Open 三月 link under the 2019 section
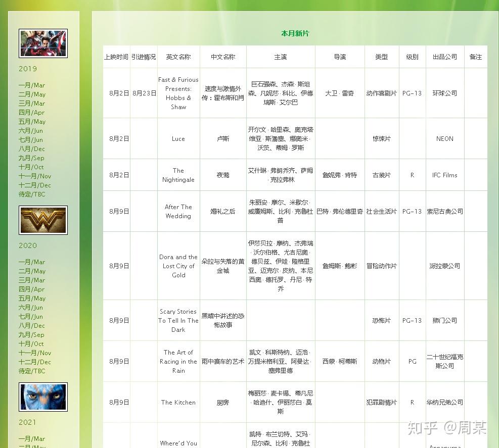The height and width of the screenshot is (448, 499). pos(32,104)
